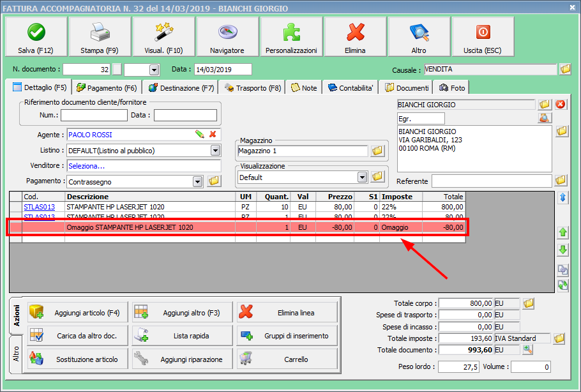Open IVA Standard folder icon

pos(559,338)
